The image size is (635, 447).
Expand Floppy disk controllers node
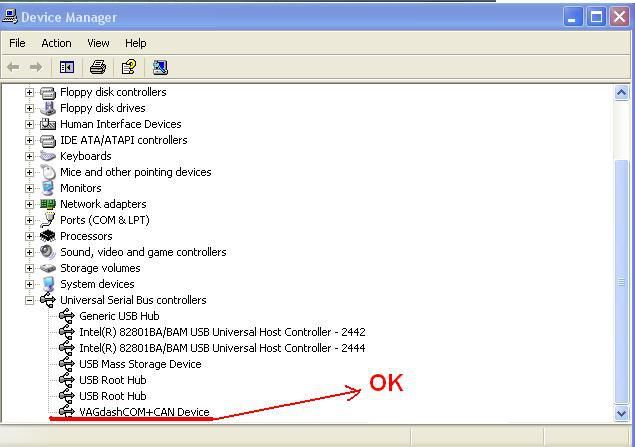[29, 93]
